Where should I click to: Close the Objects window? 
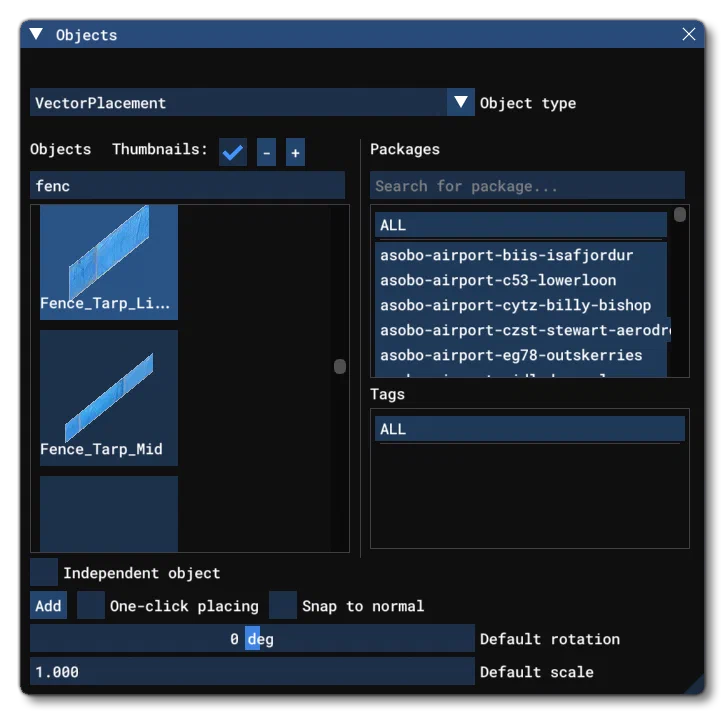pyautogui.click(x=688, y=34)
